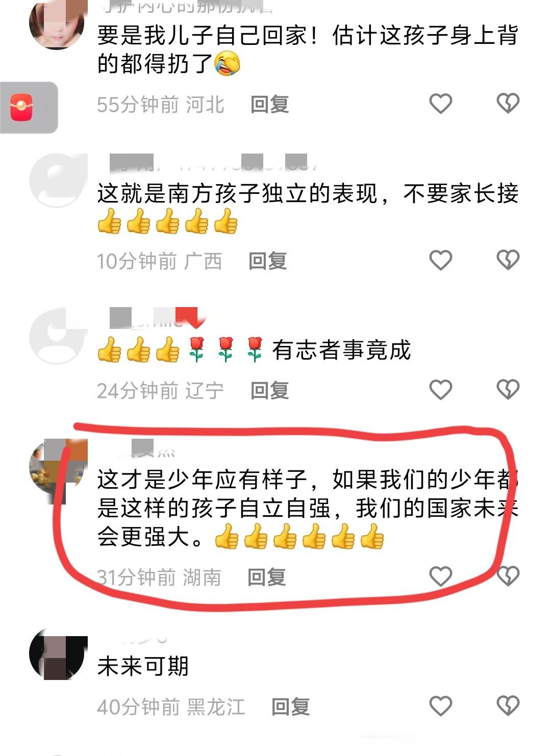
Task: Like the Guangxi comment about independent kids
Action: point(441,260)
